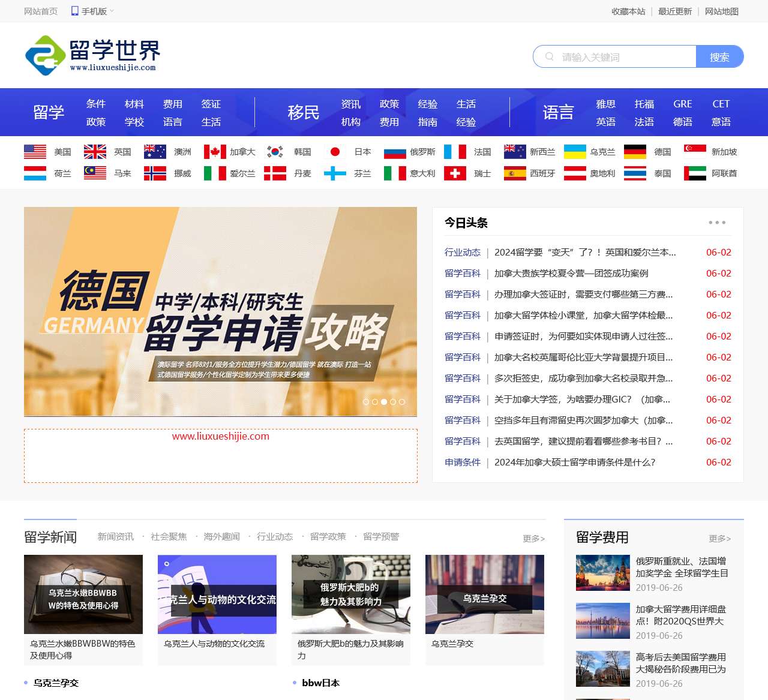Select the Germany flag icon

tap(635, 152)
